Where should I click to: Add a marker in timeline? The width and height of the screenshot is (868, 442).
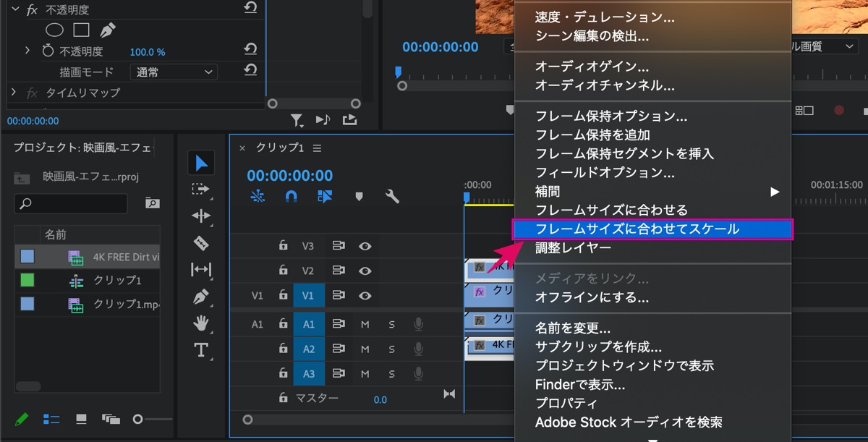tap(359, 196)
